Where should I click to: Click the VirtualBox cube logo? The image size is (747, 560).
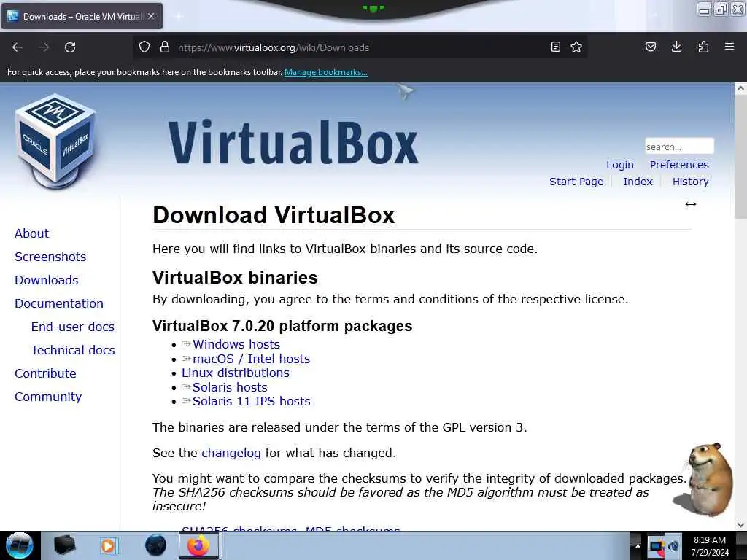55,141
